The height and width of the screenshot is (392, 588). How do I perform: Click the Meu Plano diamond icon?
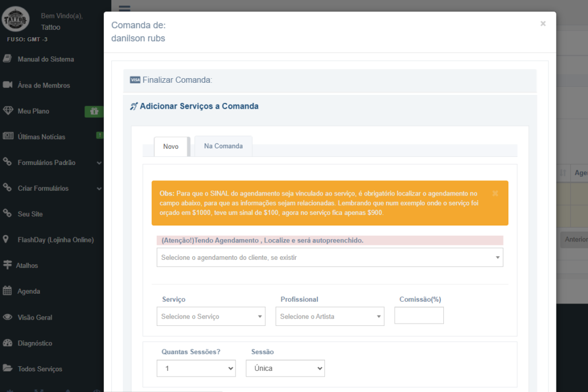[x=7, y=111]
